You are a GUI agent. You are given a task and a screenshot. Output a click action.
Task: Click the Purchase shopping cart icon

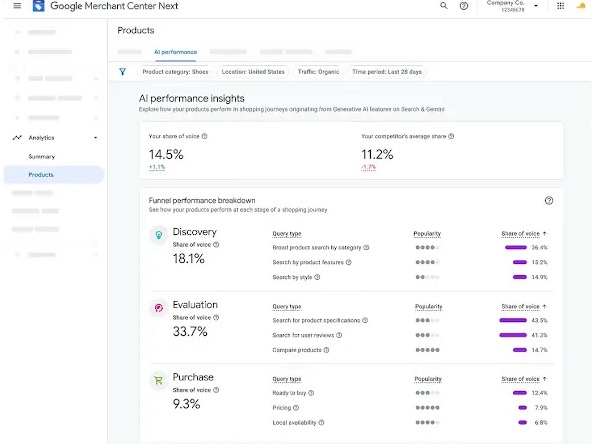pyautogui.click(x=159, y=380)
